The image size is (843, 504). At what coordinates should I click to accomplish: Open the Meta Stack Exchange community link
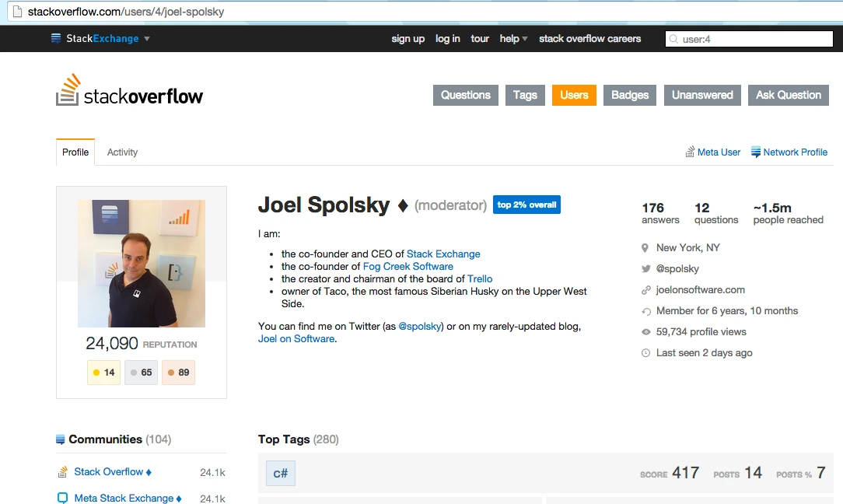(124, 498)
